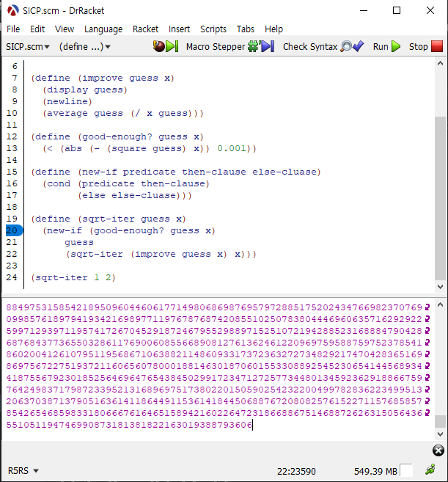Open the R5RS language chooser
448x482 pixels.
tap(23, 470)
